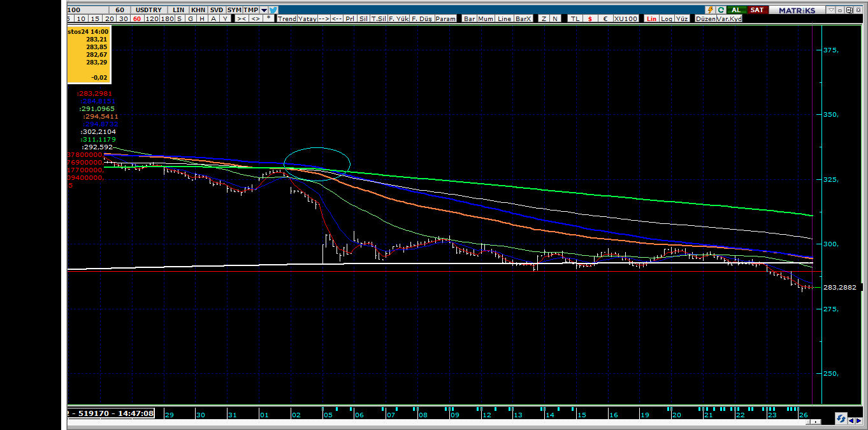
Task: Open the dropdown arrow next to TMP
Action: [x=264, y=10]
